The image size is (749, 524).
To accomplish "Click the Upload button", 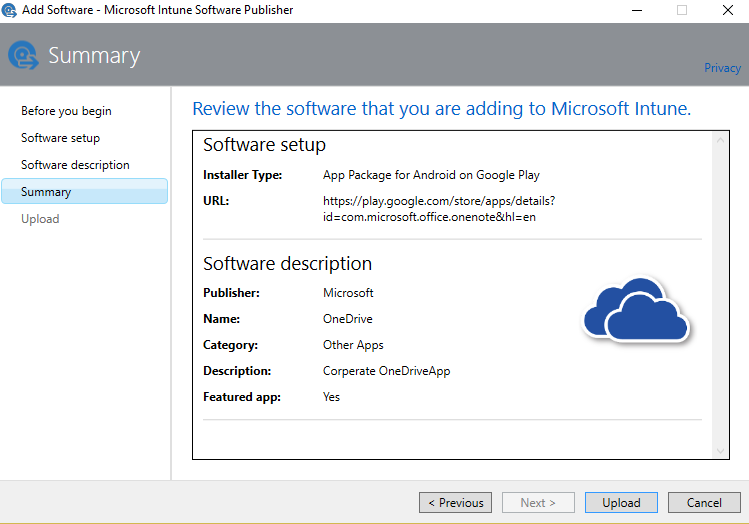I will 621,503.
